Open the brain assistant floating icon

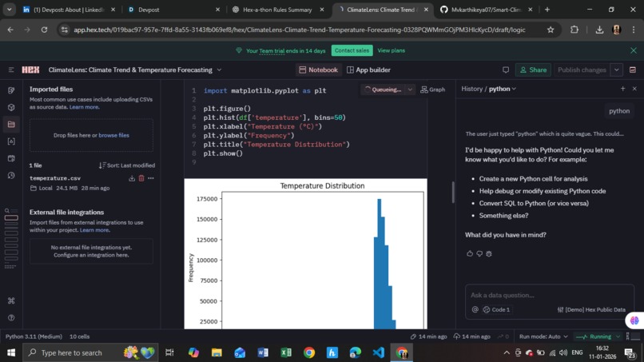(x=634, y=320)
